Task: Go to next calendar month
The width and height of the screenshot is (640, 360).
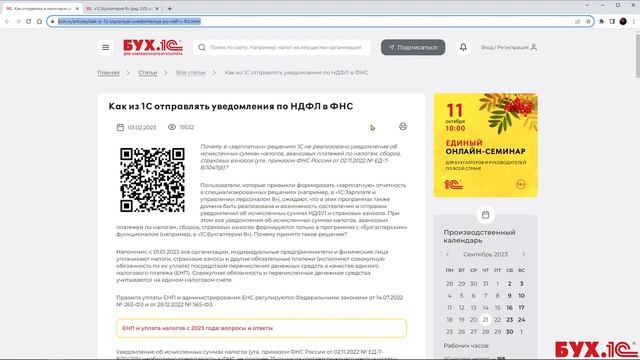Action: (523, 254)
